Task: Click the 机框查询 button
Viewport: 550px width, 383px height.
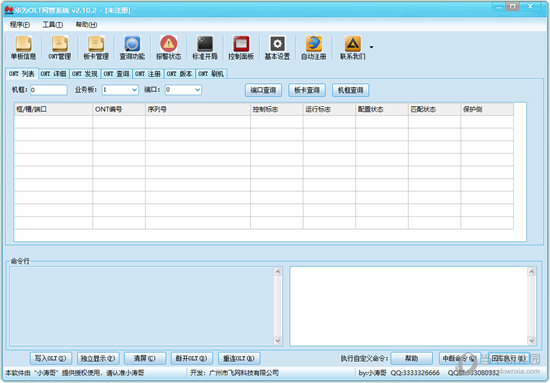Action: click(350, 90)
